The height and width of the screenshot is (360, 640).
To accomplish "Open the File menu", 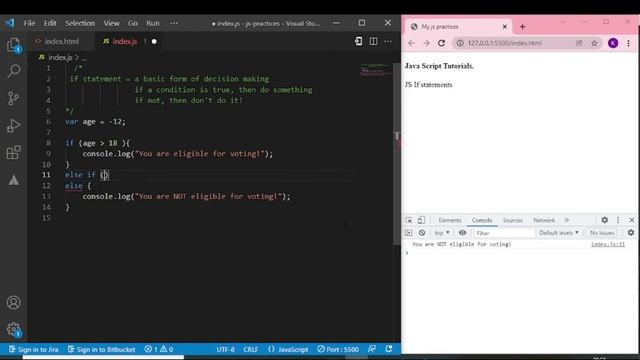I will coord(29,23).
